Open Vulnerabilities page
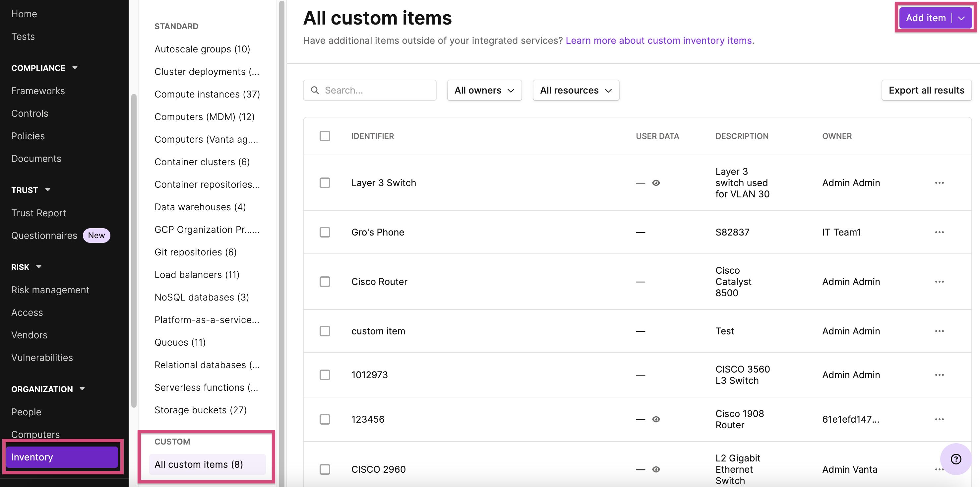Screen dimensions: 980x487 point(42,358)
